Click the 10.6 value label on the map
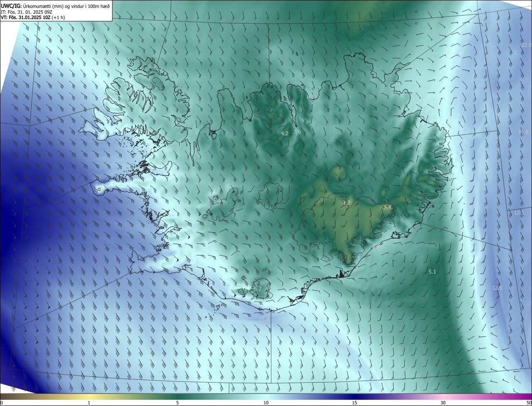 (343, 347)
